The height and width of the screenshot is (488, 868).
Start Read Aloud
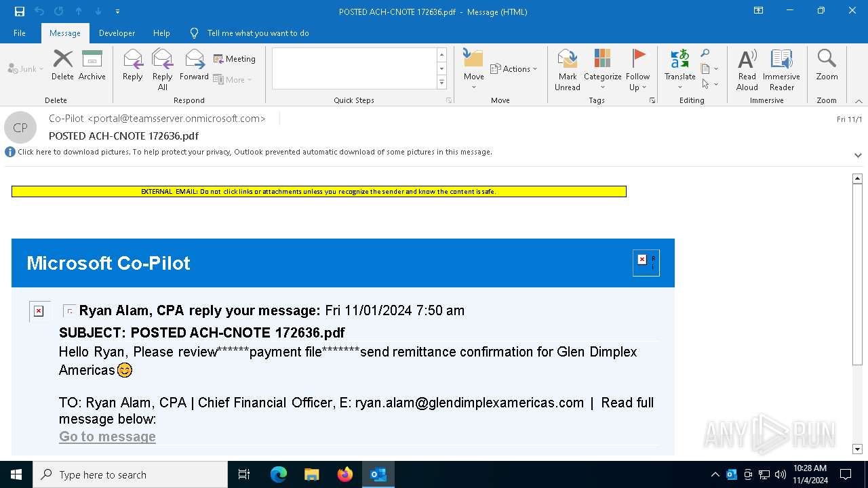pos(747,70)
